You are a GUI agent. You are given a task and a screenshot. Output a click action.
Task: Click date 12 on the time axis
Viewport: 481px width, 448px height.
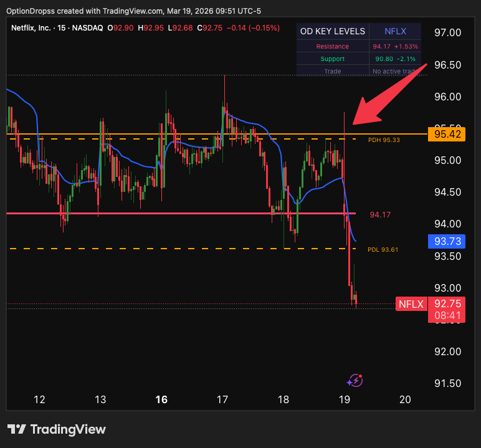(x=39, y=399)
